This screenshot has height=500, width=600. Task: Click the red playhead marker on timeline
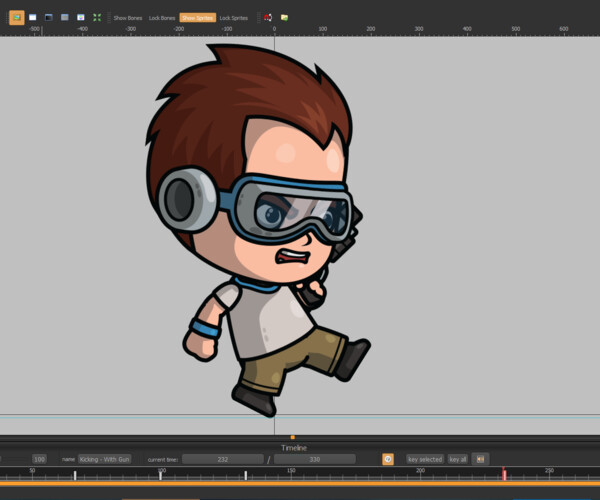(504, 474)
